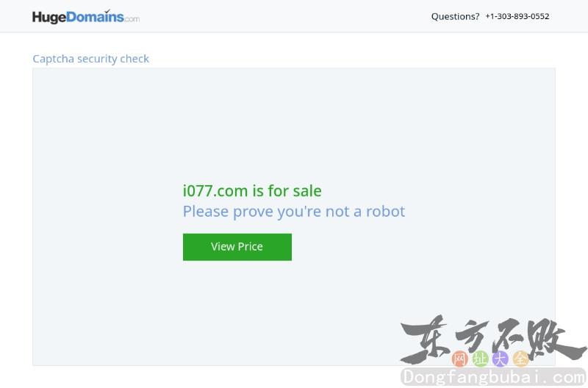Click the gray '.com' suffix of logo
This screenshot has width=588, height=388.
pyautogui.click(x=132, y=19)
